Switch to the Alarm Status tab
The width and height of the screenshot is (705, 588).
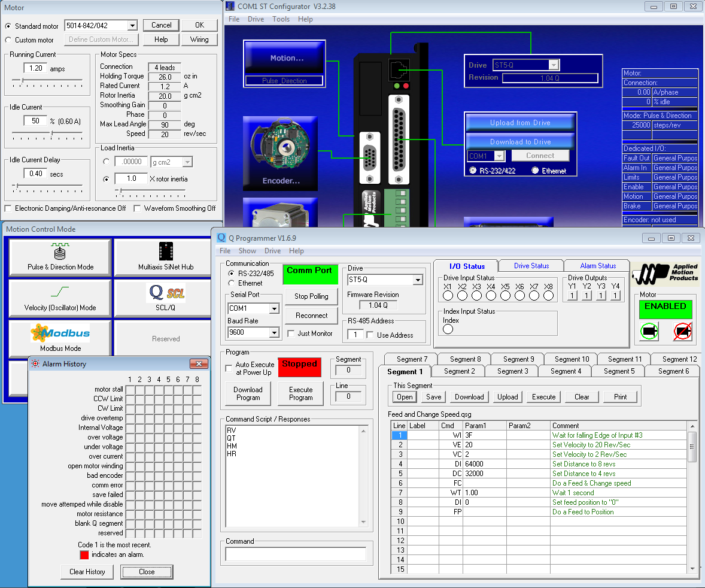(x=598, y=265)
